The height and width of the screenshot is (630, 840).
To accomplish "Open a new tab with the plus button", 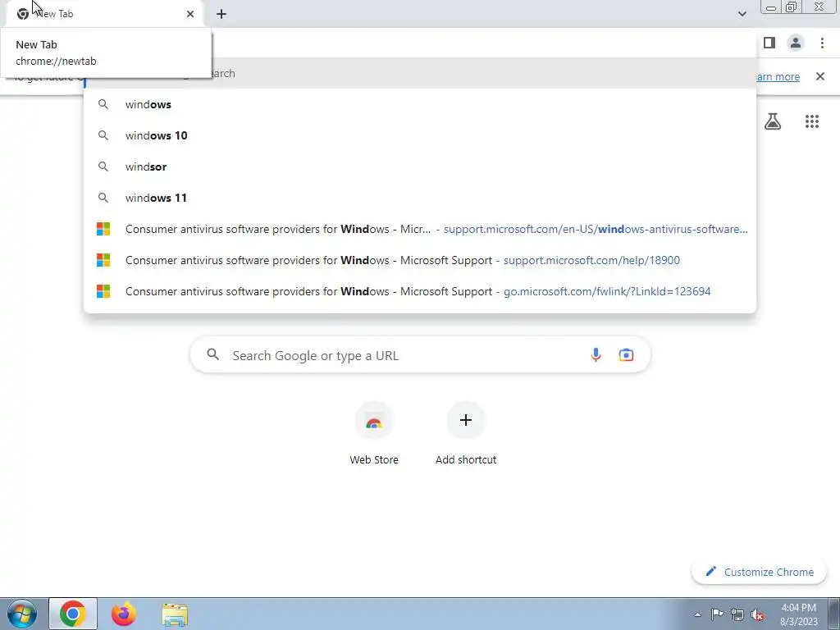I will coord(221,14).
